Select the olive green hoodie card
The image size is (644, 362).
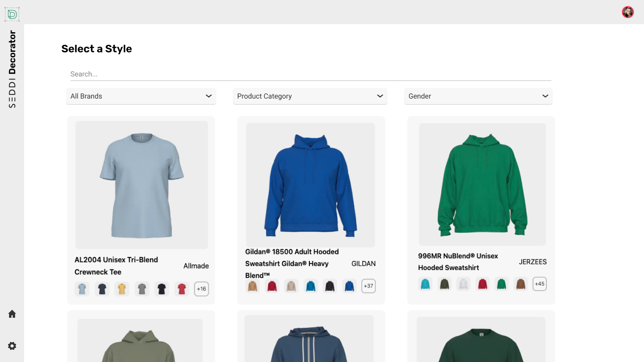coord(141,336)
